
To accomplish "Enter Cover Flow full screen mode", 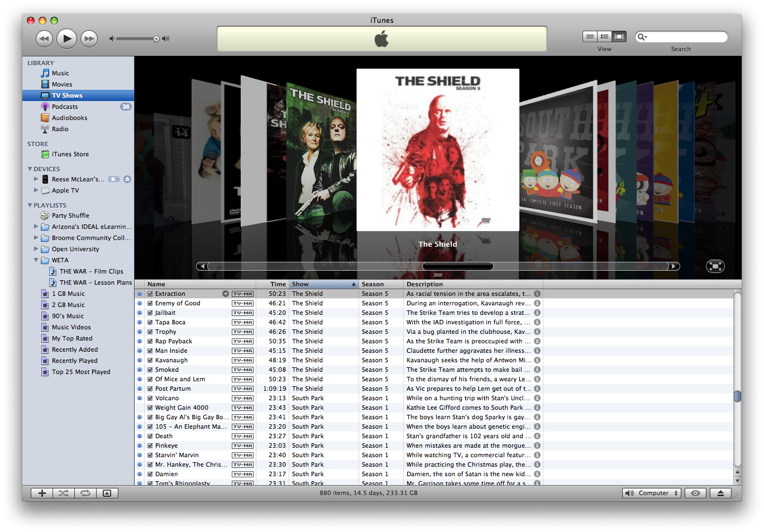I will coord(715,266).
